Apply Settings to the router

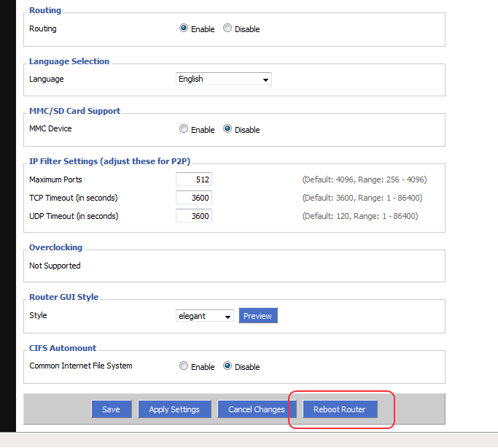(x=174, y=409)
